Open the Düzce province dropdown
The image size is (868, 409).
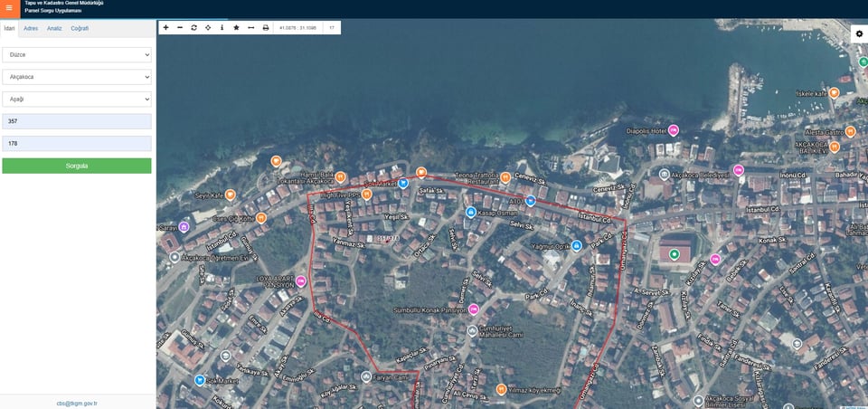[77, 55]
